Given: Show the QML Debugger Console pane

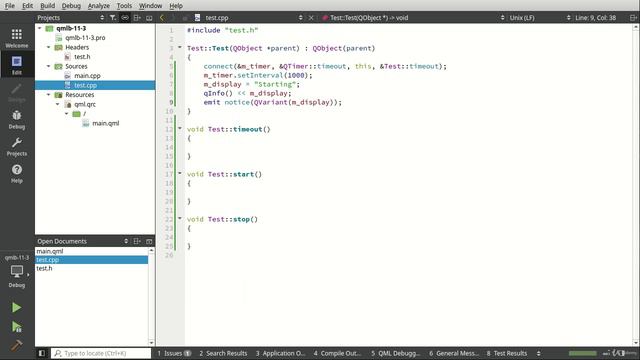Looking at the screenshot, I should 396,353.
